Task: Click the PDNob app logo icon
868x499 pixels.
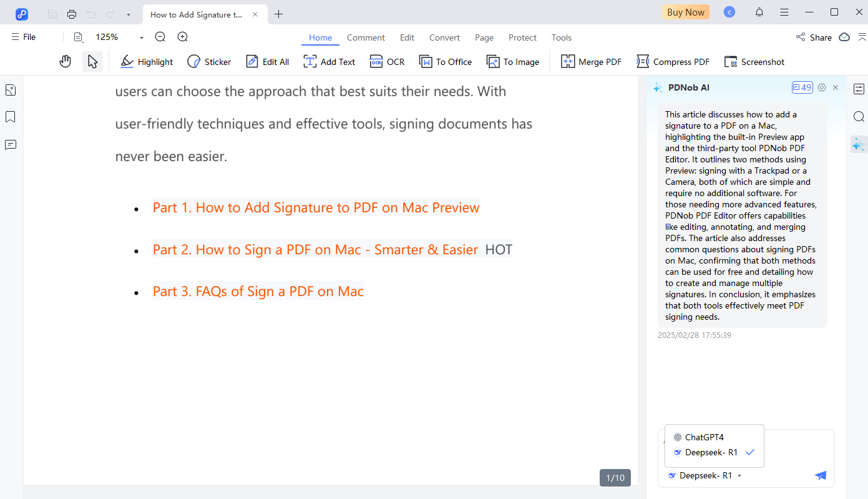Action: click(22, 14)
